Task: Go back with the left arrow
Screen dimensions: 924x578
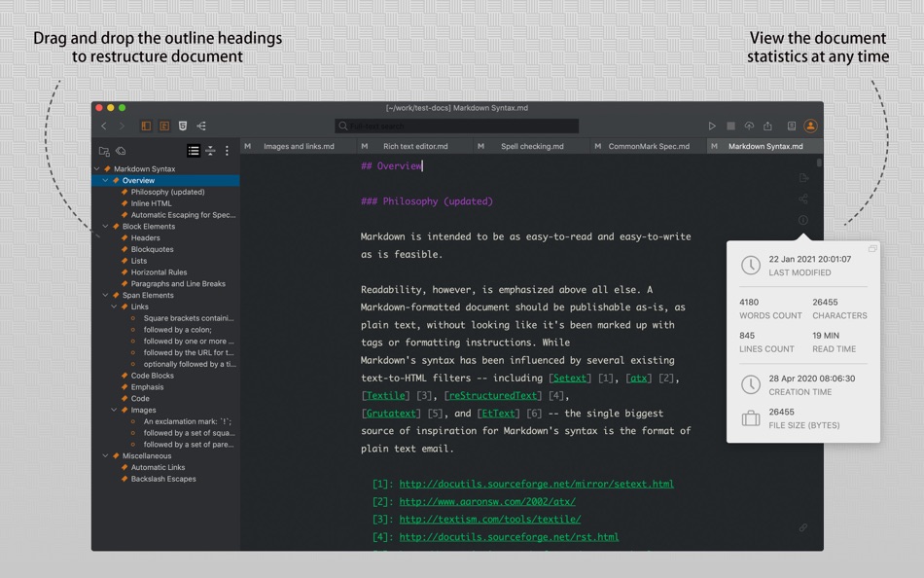Action: click(x=104, y=126)
